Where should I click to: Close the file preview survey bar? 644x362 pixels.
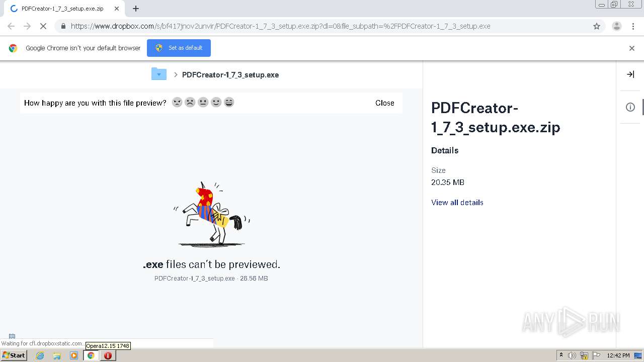click(385, 103)
